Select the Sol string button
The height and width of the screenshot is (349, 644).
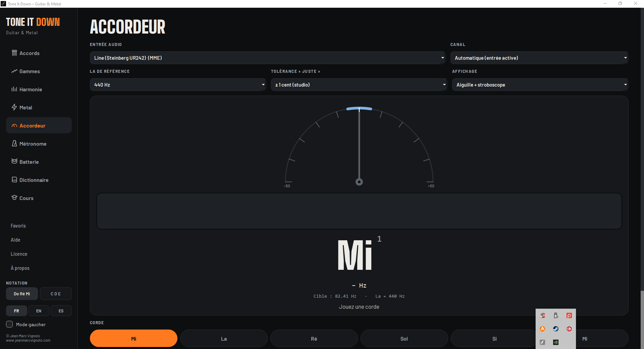coord(404,338)
